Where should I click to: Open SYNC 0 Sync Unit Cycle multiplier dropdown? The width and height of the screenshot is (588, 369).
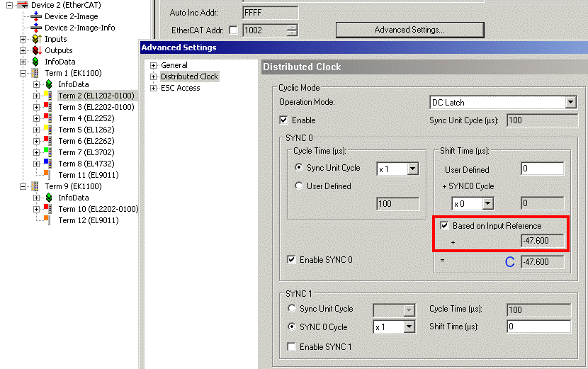pos(412,169)
